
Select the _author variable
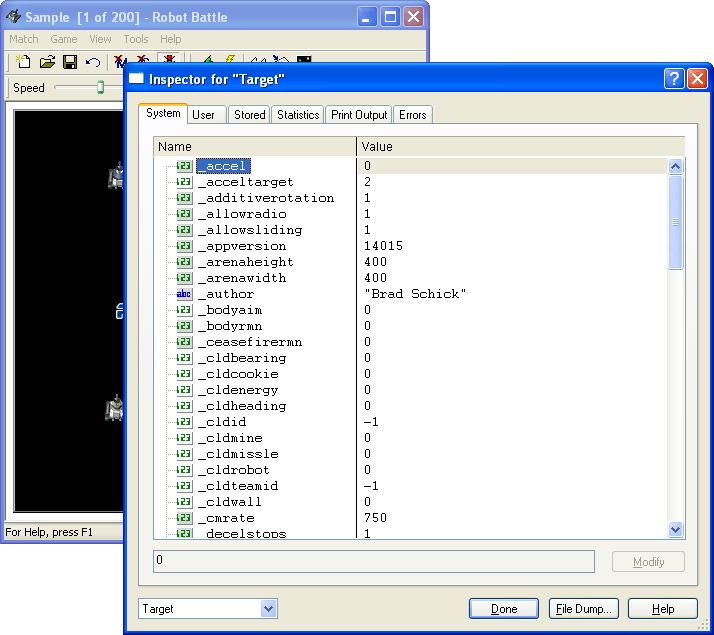point(226,294)
